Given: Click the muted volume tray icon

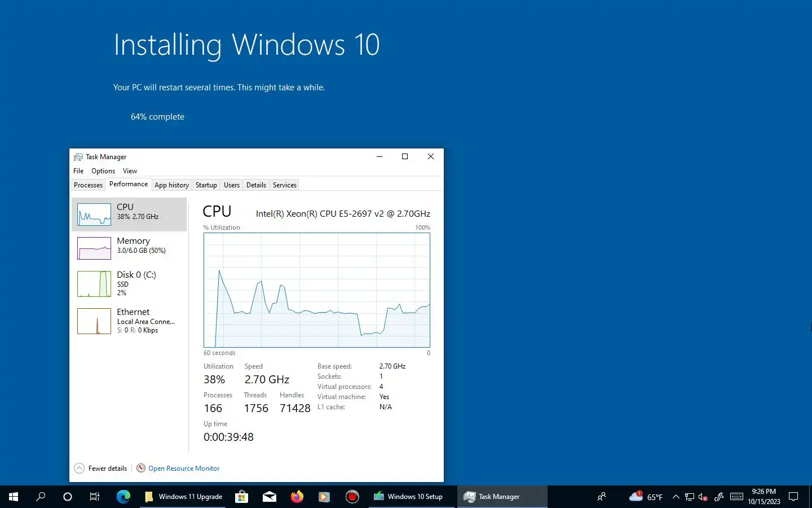Looking at the screenshot, I should (x=703, y=497).
